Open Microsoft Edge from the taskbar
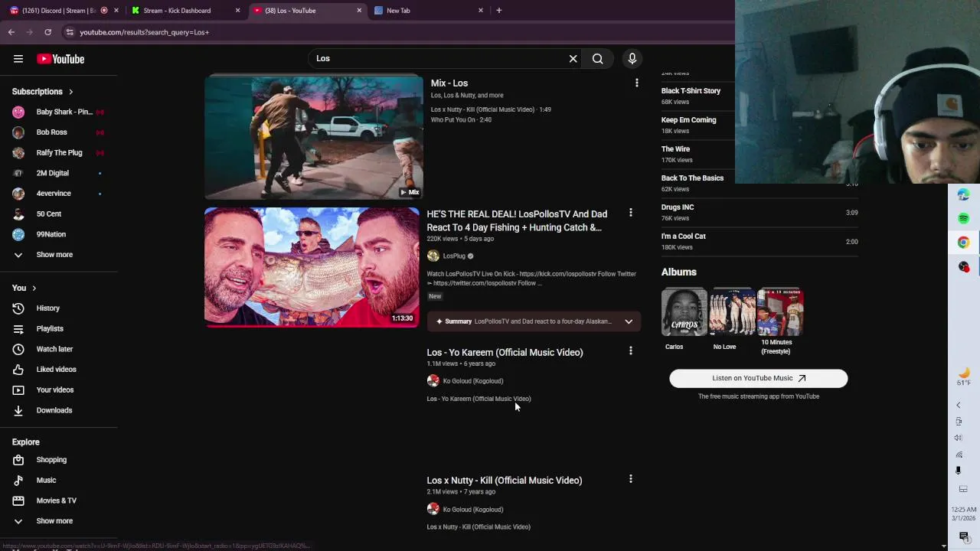 pyautogui.click(x=964, y=195)
